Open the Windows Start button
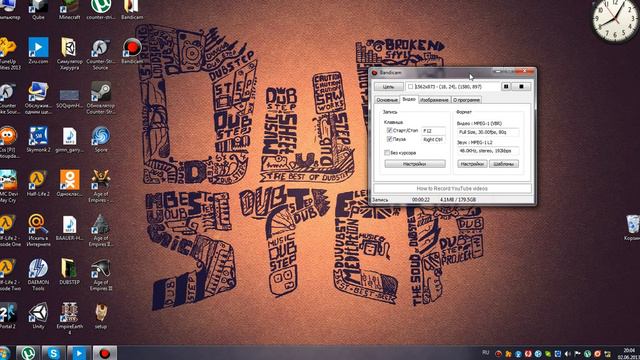The height and width of the screenshot is (360, 640). pos(4,353)
